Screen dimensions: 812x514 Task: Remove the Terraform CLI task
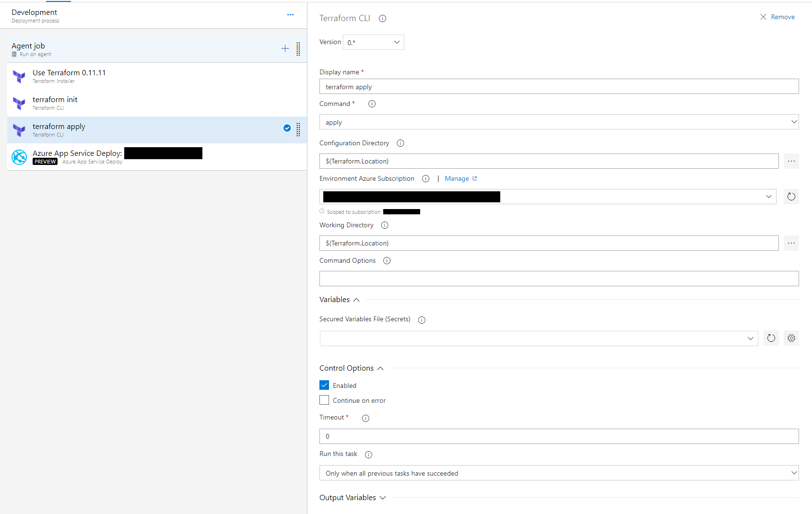(x=777, y=17)
